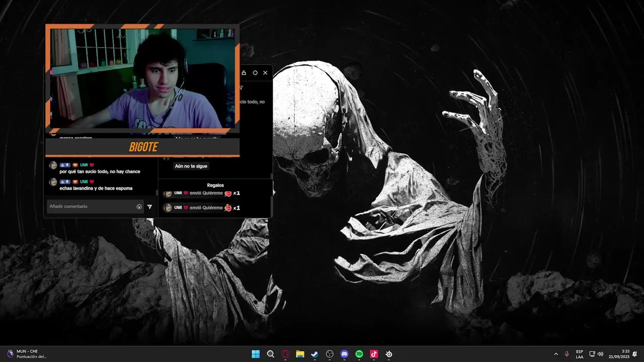
Task: Open volume control tray icon
Action: tap(600, 354)
